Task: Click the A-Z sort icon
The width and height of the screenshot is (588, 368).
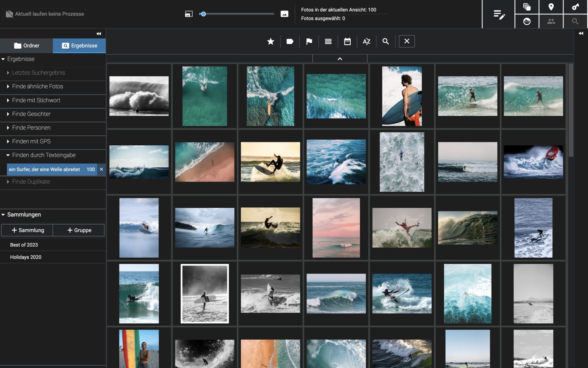Action: [366, 41]
